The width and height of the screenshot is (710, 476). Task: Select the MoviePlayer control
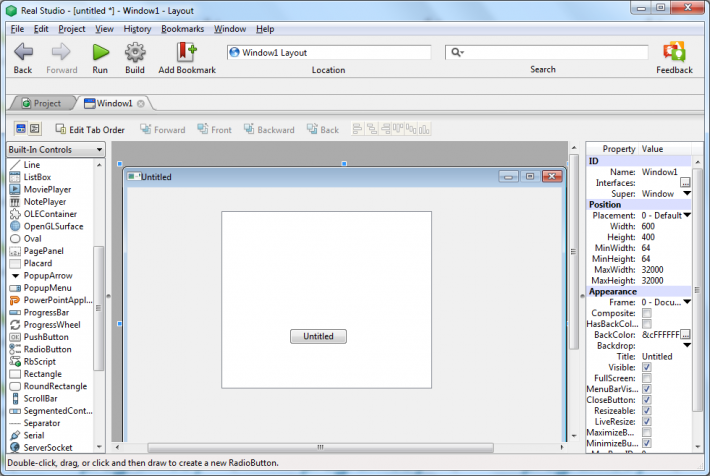pyautogui.click(x=47, y=189)
